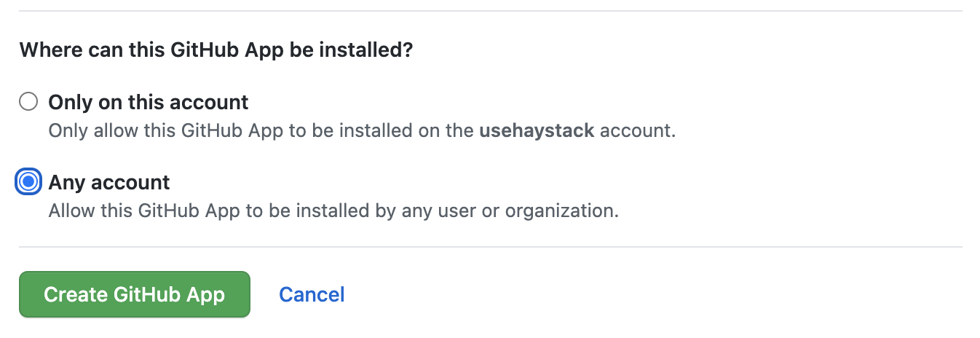Click the selected "Any account" radio button
Screen dimensions: 980x338
(x=28, y=182)
